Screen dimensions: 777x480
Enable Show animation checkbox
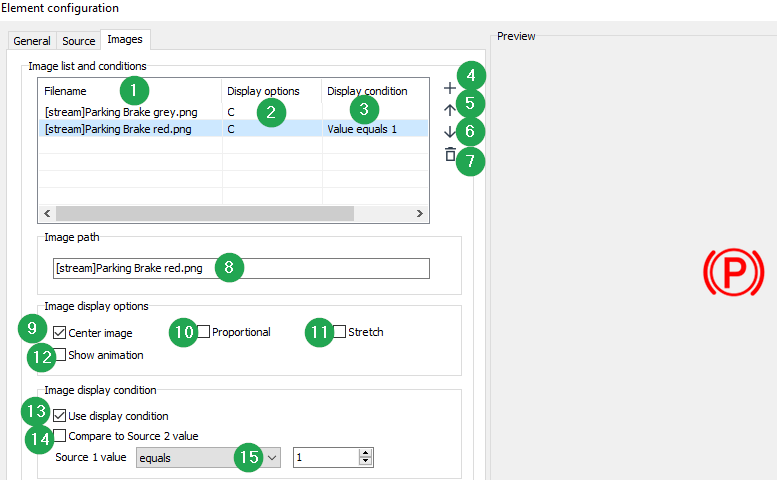pyautogui.click(x=61, y=355)
